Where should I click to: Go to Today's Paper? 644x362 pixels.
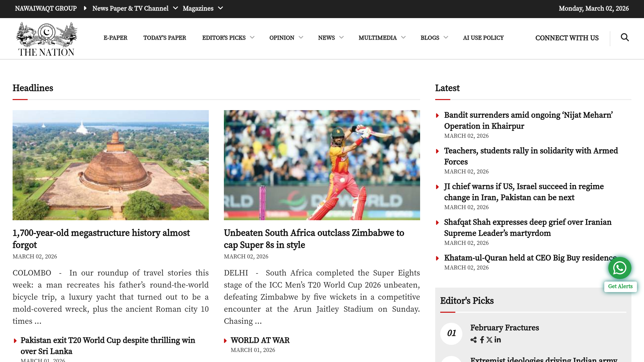coord(165,38)
